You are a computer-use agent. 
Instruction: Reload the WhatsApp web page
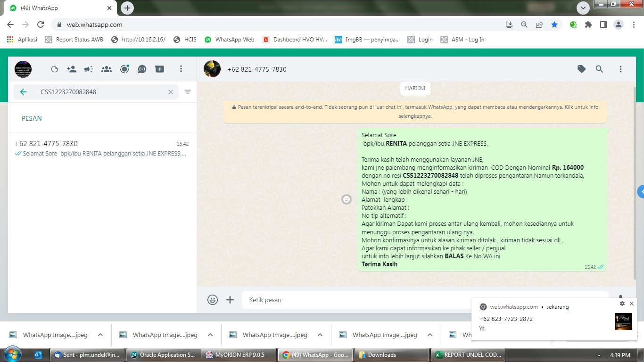pyautogui.click(x=41, y=25)
